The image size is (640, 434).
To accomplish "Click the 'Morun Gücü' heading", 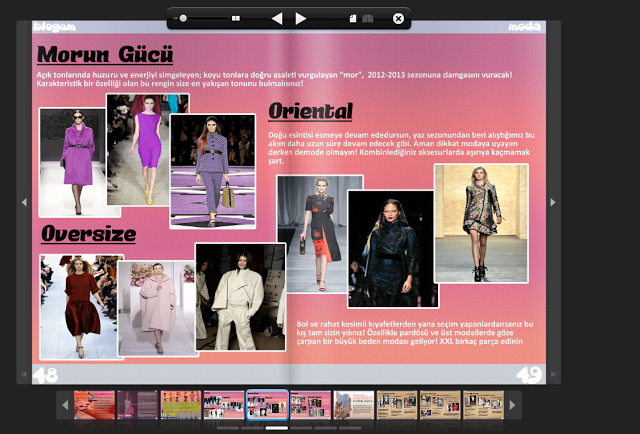I will (105, 54).
